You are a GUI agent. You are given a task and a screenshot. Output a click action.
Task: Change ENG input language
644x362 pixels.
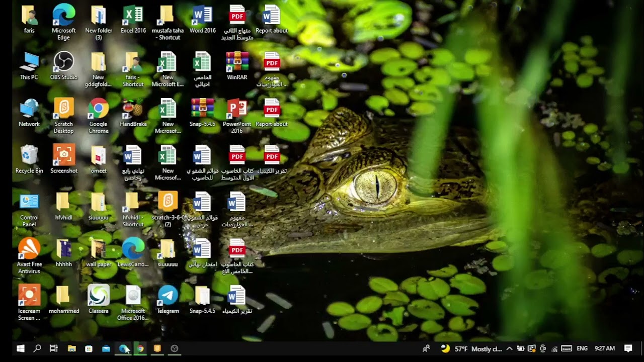pyautogui.click(x=582, y=348)
